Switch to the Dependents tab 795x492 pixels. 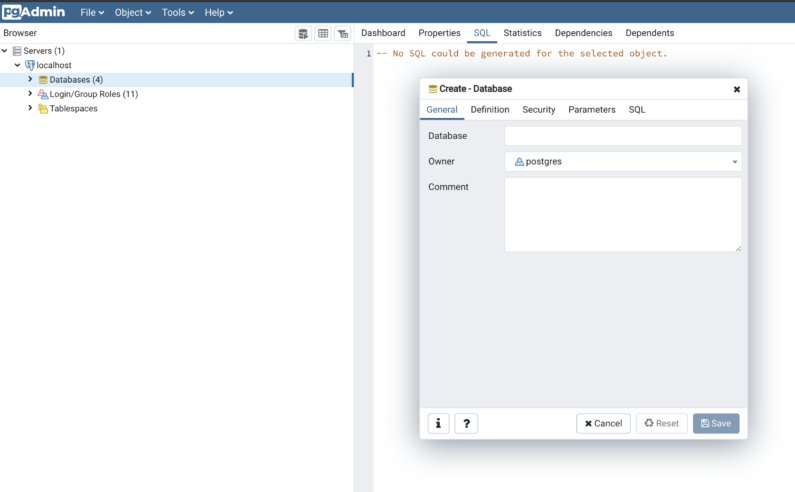pyautogui.click(x=649, y=33)
